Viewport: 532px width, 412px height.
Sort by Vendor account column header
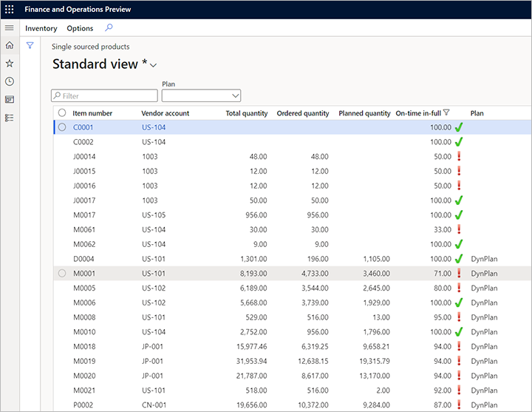[166, 113]
